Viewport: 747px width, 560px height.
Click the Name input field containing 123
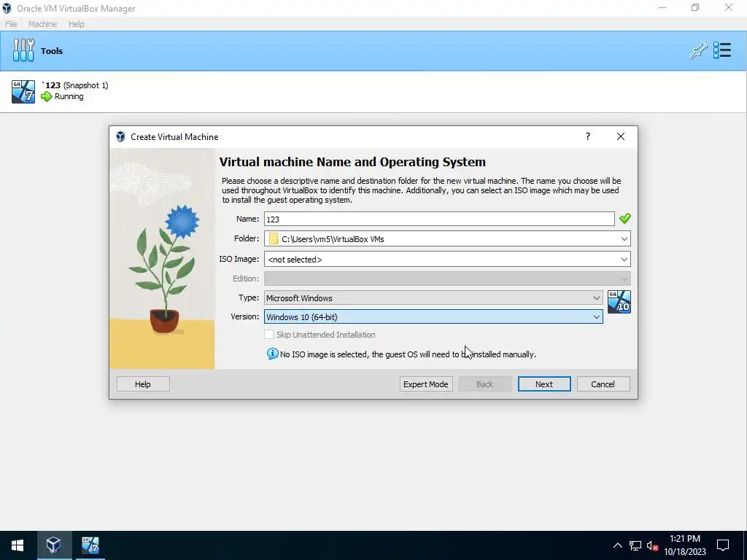tap(439, 219)
